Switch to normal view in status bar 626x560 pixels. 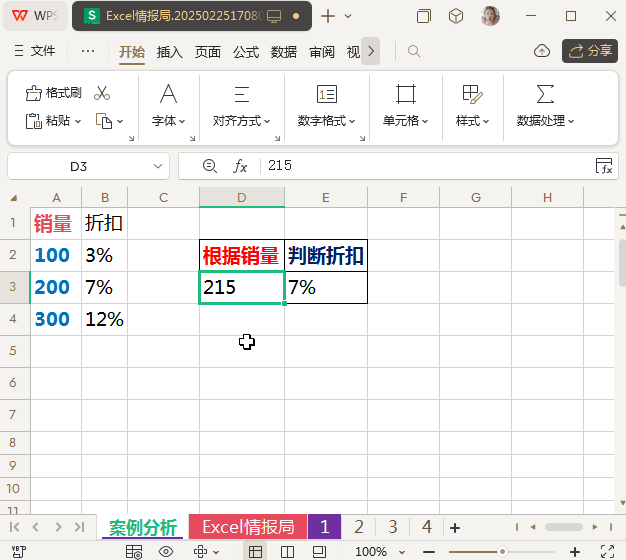coord(256,551)
